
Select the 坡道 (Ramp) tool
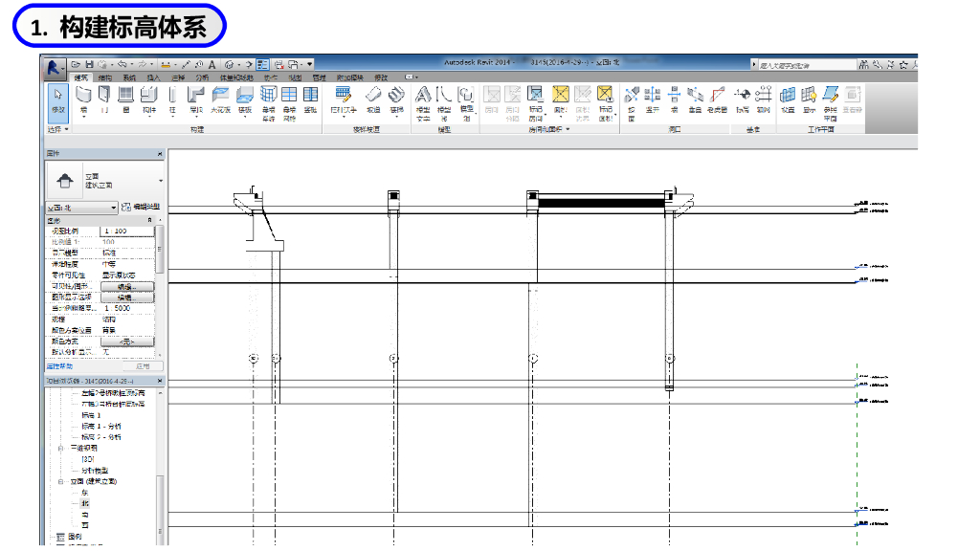(373, 99)
